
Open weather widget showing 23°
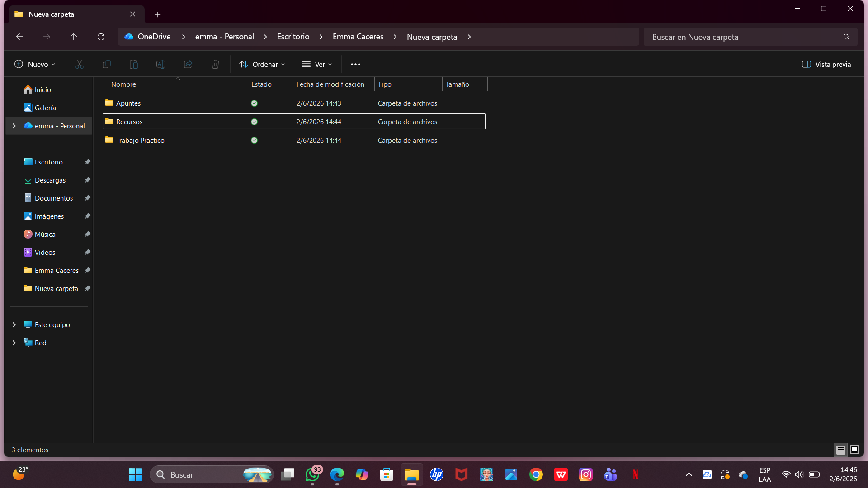tap(20, 474)
